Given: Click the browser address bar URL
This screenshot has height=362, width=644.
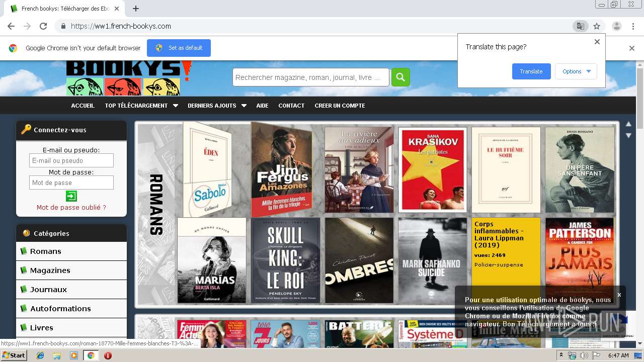Looking at the screenshot, I should (121, 26).
